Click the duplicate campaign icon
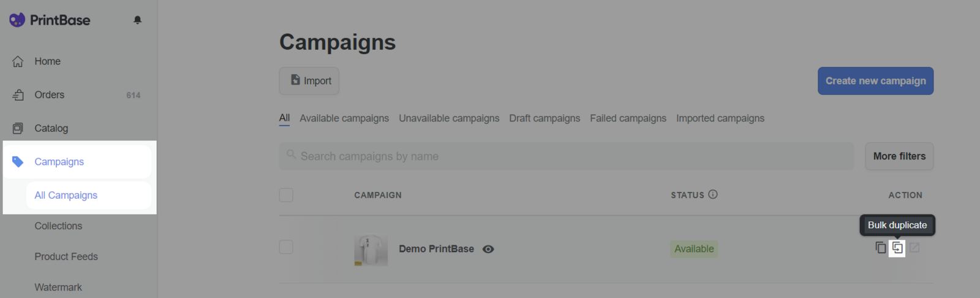This screenshot has height=298, width=980. [x=881, y=248]
